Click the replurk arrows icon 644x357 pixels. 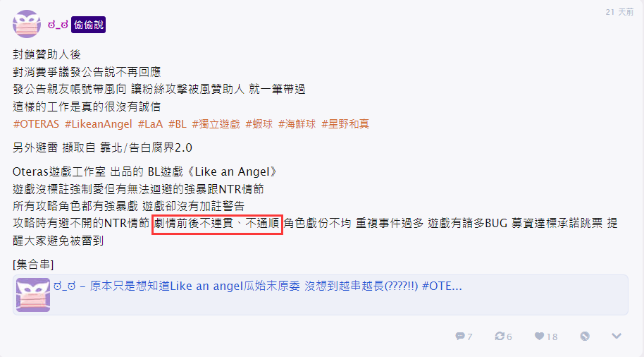pos(500,337)
